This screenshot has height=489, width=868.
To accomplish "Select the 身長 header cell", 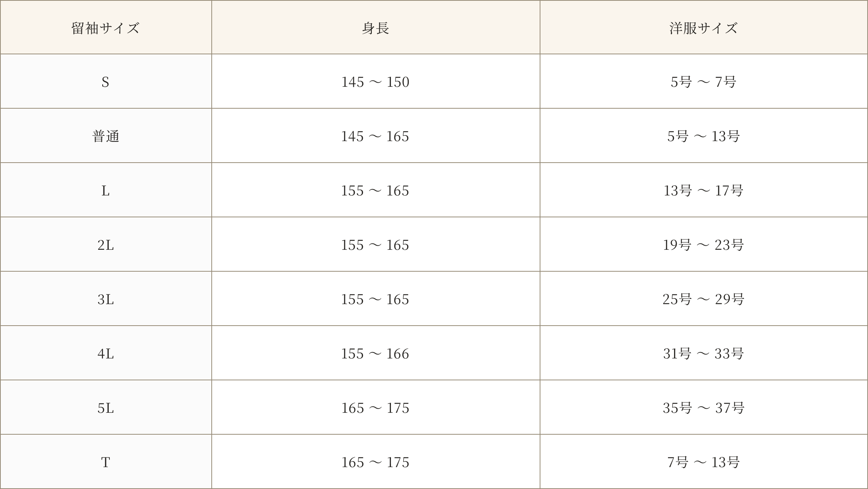I will (x=376, y=27).
